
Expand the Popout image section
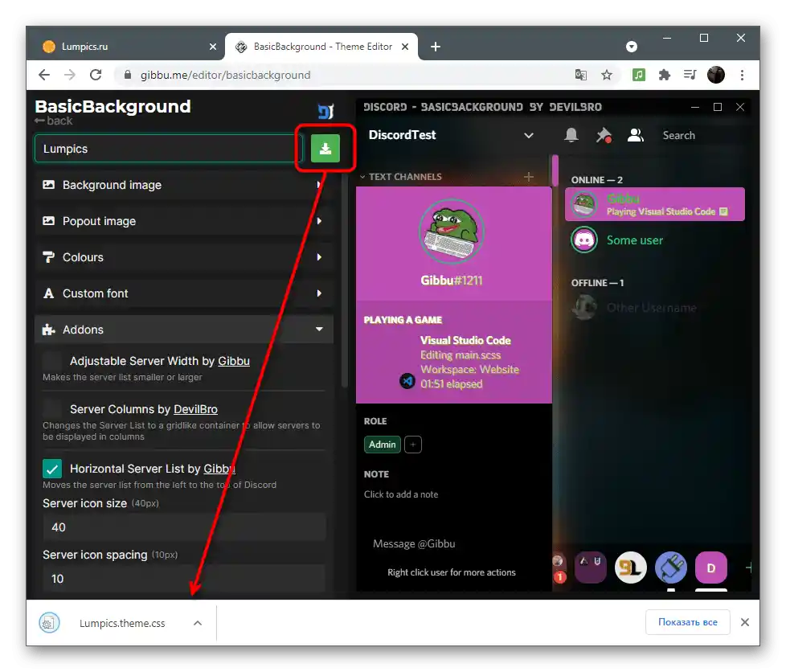point(184,221)
